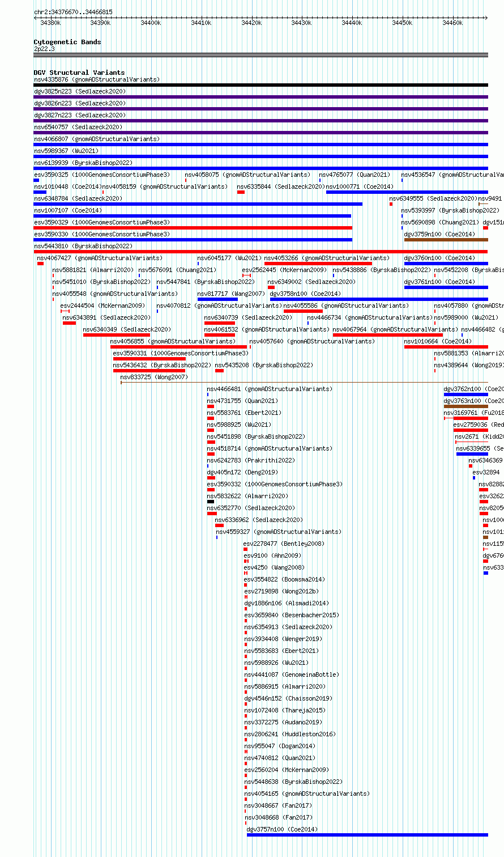
Task: Click nsv4067964 gnomADStructuralVariants label
Action: (x=396, y=329)
